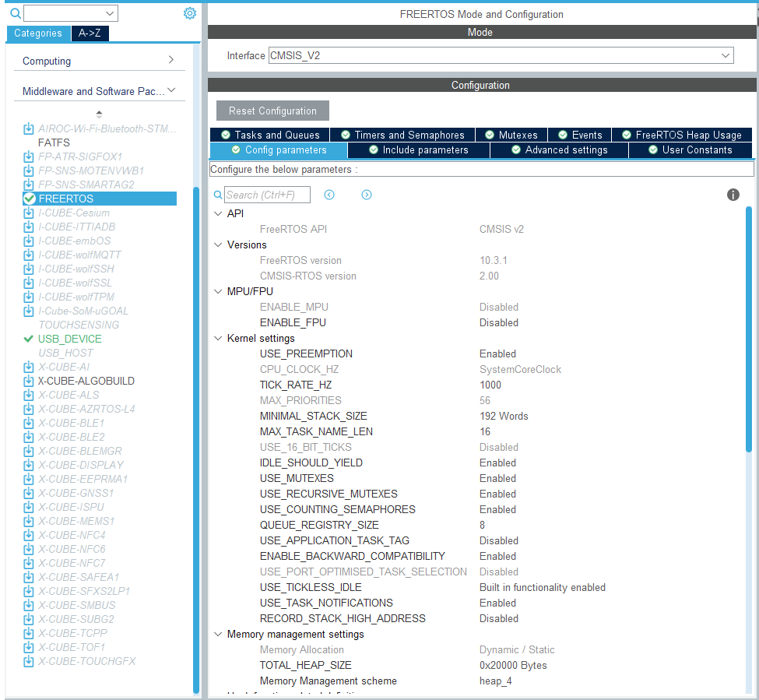This screenshot has height=700, width=759.
Task: Click the download icon next to X-CUBE-SMBUS
Action: click(x=29, y=606)
